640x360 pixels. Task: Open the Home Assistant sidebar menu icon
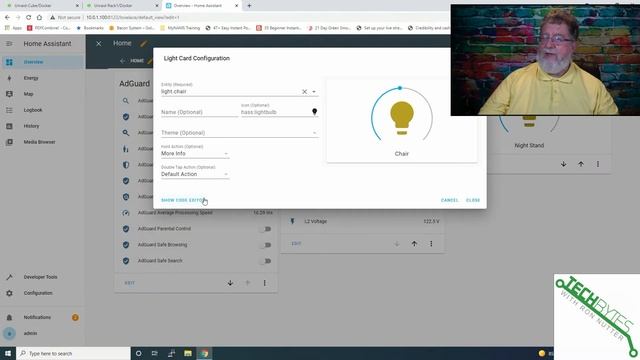9,44
